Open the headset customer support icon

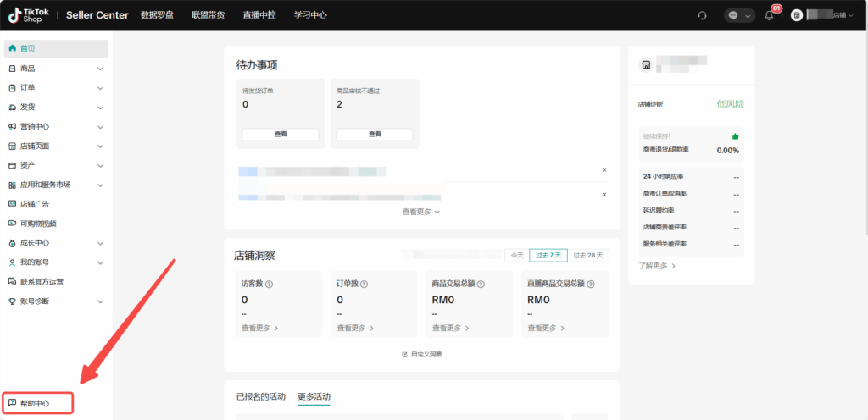coord(703,15)
